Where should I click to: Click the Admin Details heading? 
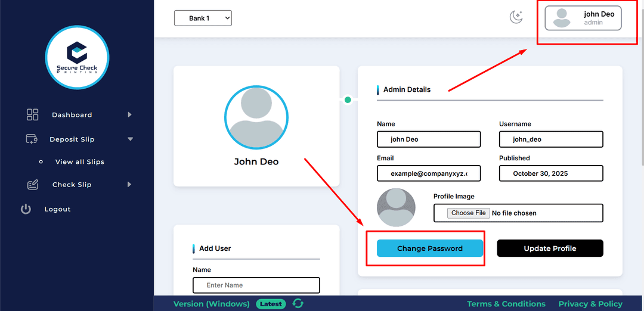pyautogui.click(x=407, y=89)
